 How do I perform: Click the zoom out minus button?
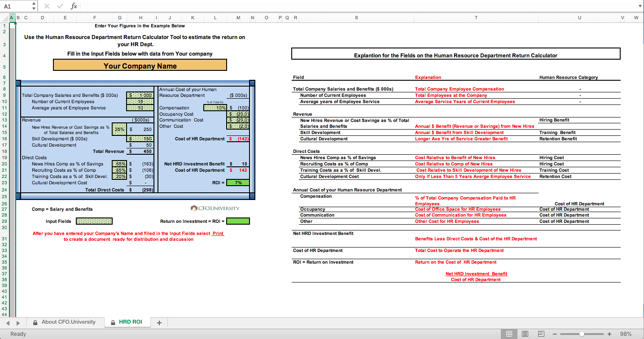(556, 334)
